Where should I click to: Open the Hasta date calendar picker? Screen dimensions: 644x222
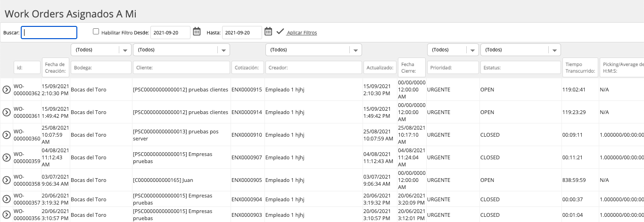tap(268, 32)
